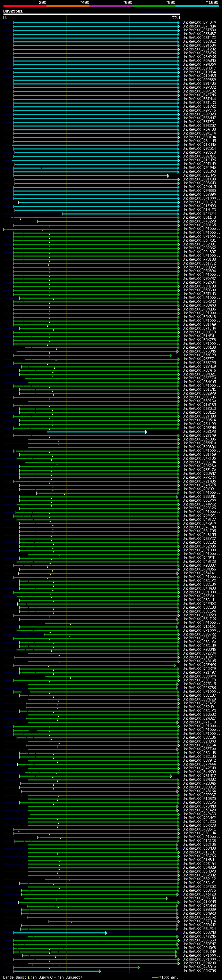Select hit UniRef100_B5FXQ1
The width and height of the screenshot is (222, 980).
pos(199,241)
